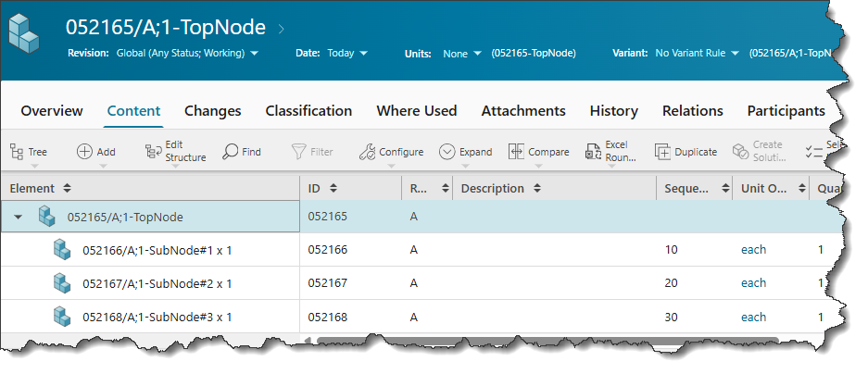Image resolution: width=868 pixels, height=374 pixels.
Task: Click ID cell 052168
Action: click(328, 317)
